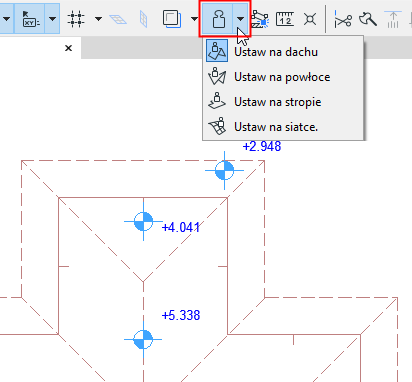Image resolution: width=412 pixels, height=382 pixels.
Task: Select the Measure ruler tool
Action: tap(285, 19)
